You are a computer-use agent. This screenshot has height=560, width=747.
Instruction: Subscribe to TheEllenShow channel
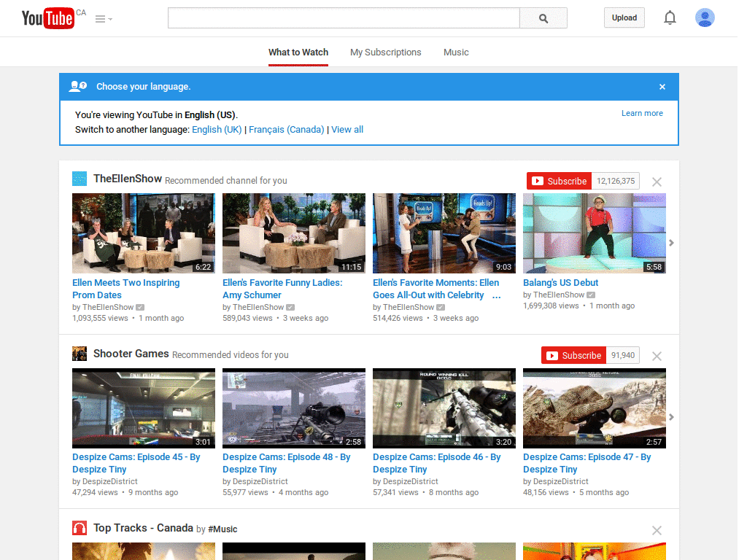[559, 181]
